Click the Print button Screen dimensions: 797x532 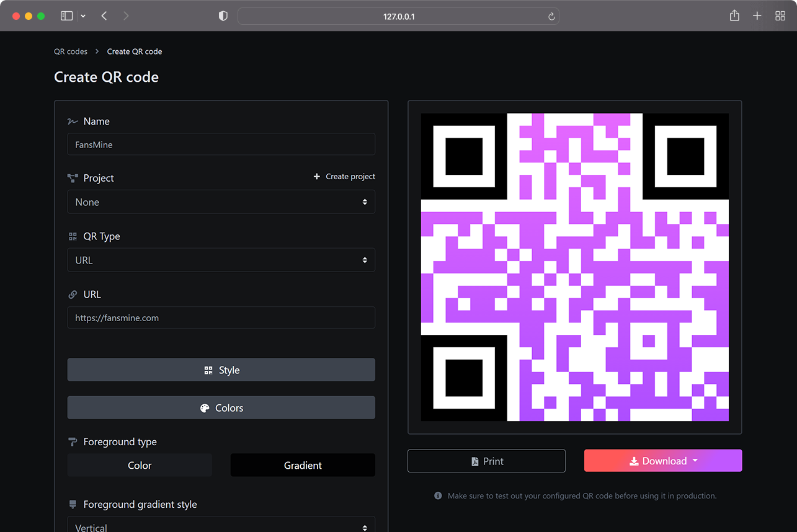486,461
